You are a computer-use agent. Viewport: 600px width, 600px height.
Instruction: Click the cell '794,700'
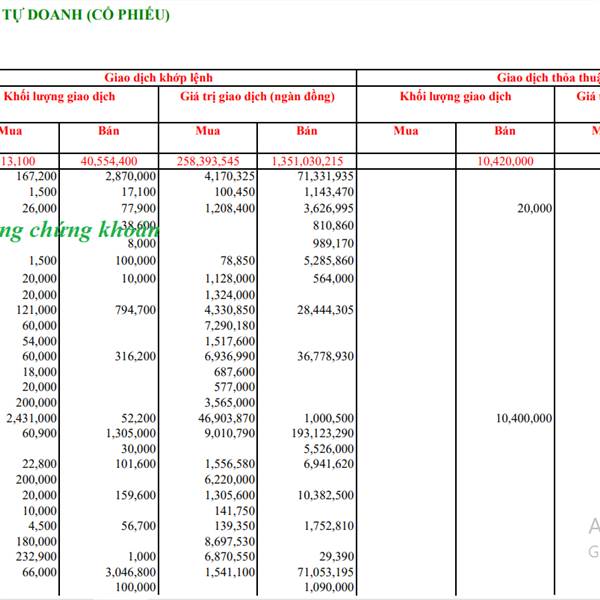click(135, 310)
